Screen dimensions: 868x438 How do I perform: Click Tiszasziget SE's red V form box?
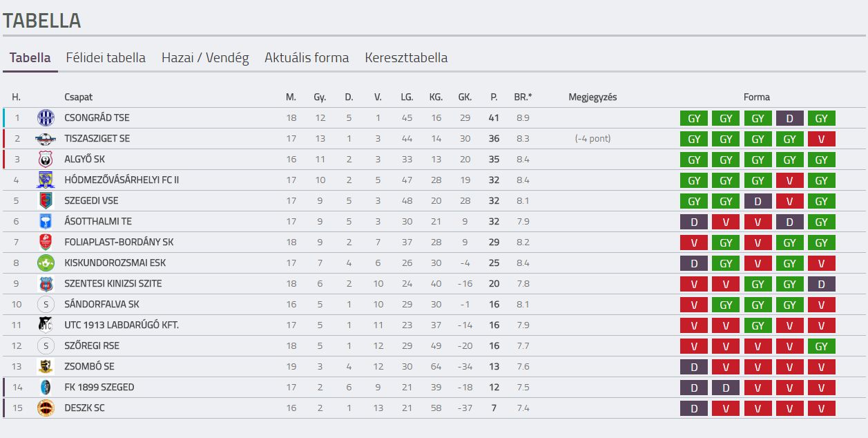pos(822,139)
